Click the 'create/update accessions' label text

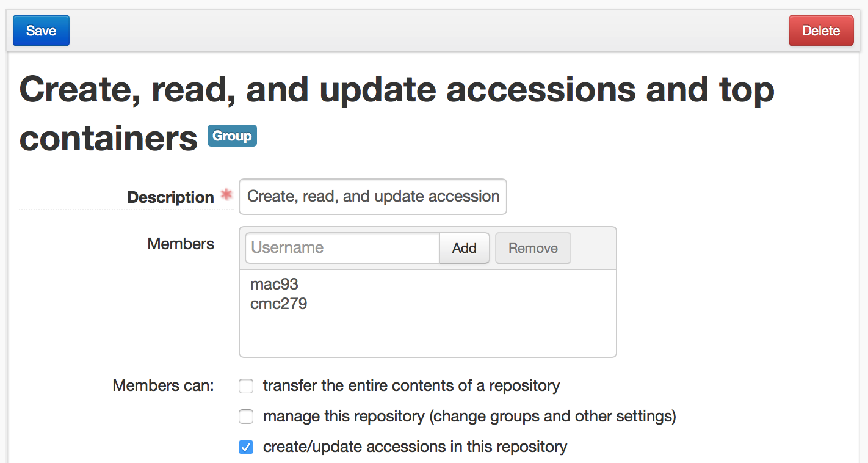coord(415,447)
